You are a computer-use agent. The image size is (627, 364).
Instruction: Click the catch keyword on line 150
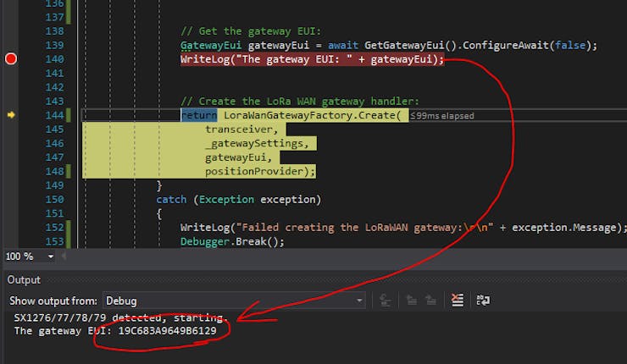point(173,200)
